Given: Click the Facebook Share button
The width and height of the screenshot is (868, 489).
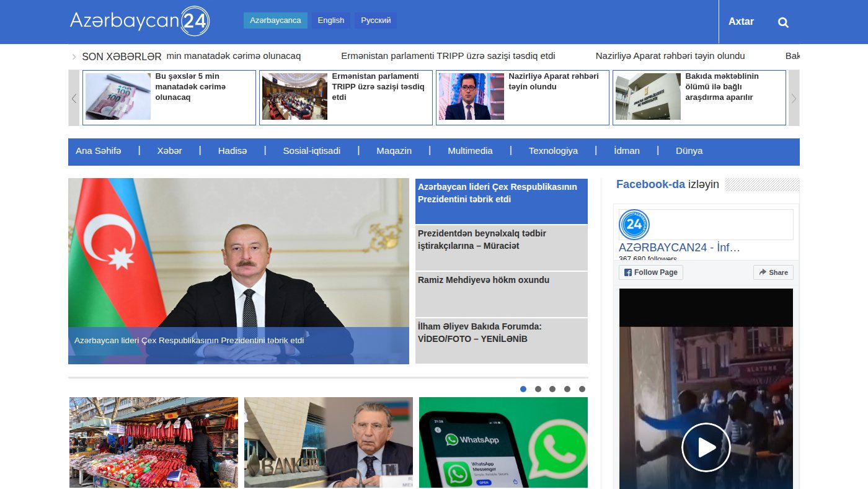Looking at the screenshot, I should 773,272.
